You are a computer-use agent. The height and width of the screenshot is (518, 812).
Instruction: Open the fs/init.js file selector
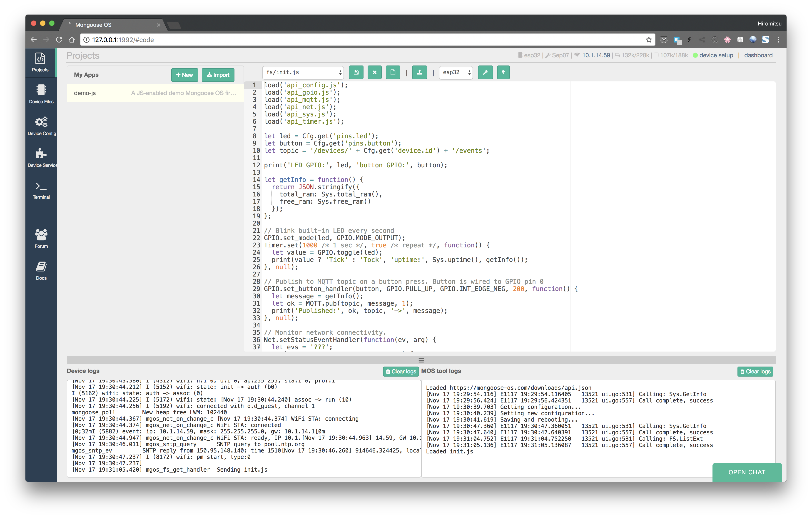(302, 72)
